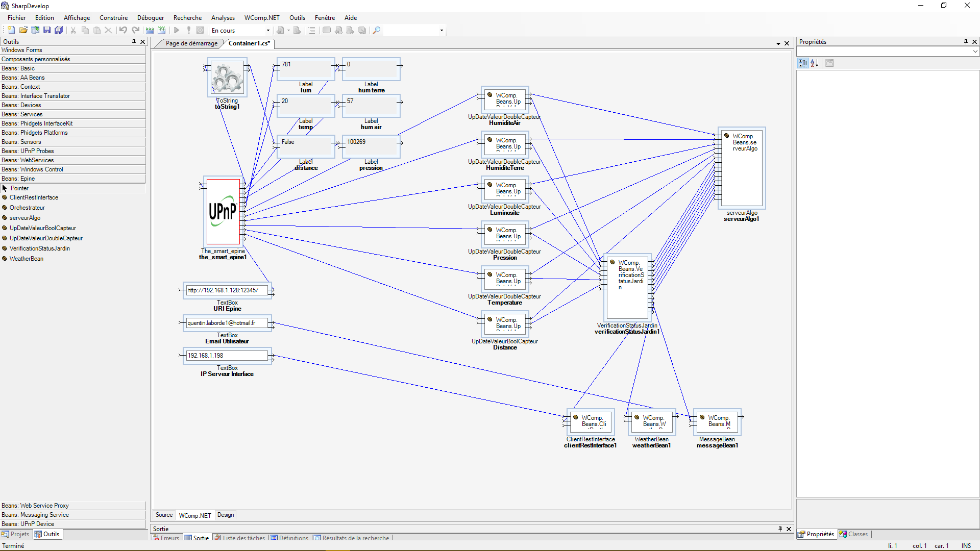The image size is (980, 551).
Task: Click the Open File folder icon
Action: [x=23, y=31]
